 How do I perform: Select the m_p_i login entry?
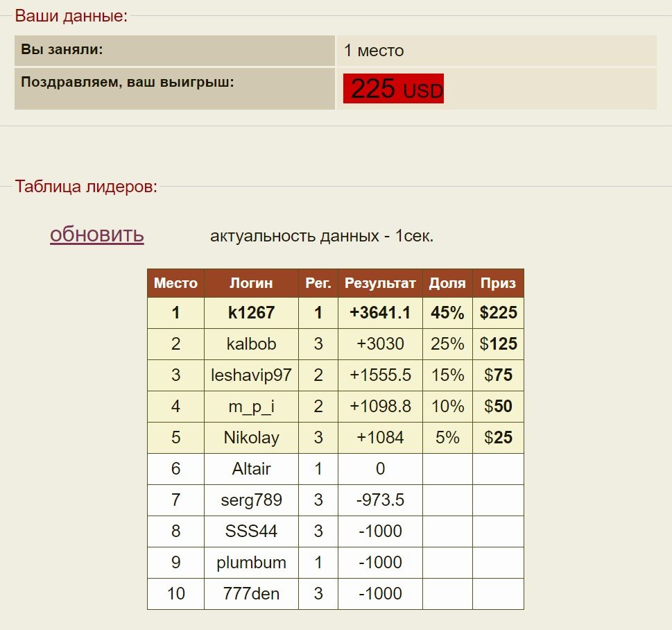251,407
